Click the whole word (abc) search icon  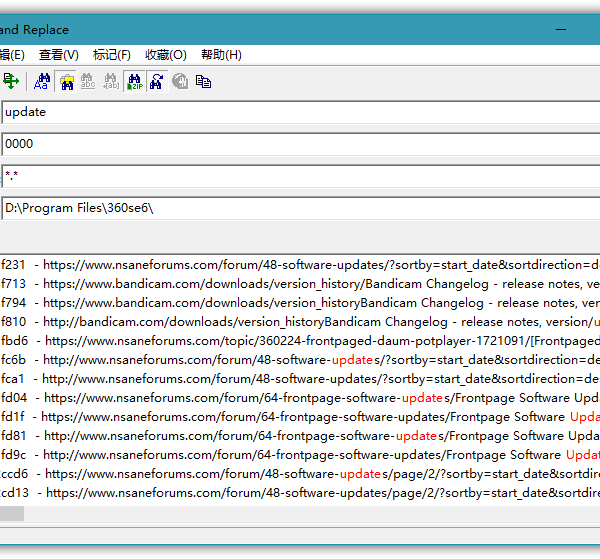88,81
